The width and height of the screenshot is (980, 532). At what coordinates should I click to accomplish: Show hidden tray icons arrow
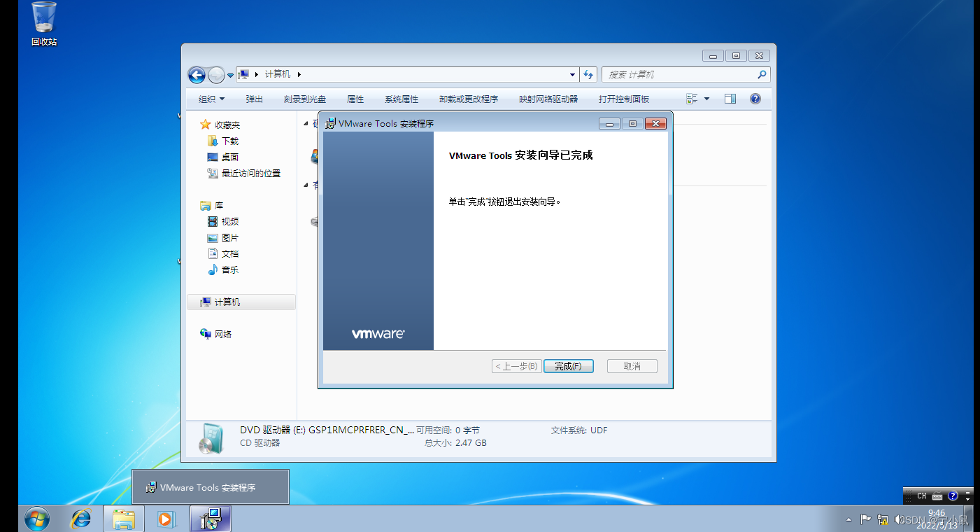coord(849,519)
